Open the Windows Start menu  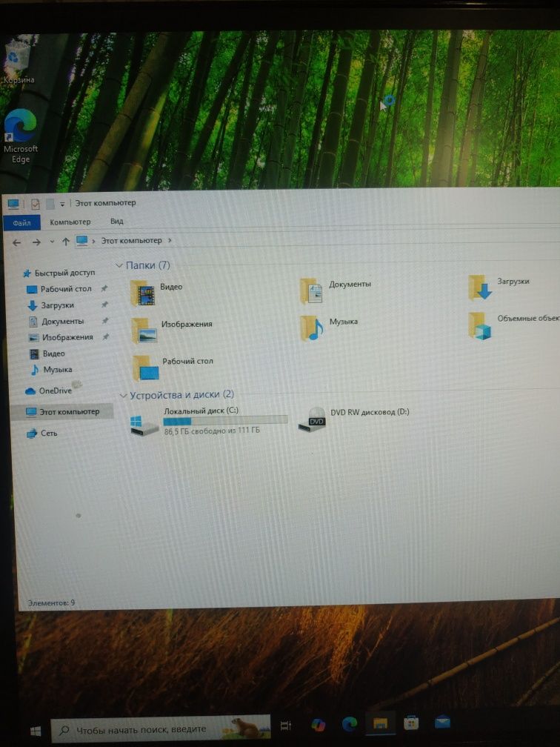click(x=36, y=731)
